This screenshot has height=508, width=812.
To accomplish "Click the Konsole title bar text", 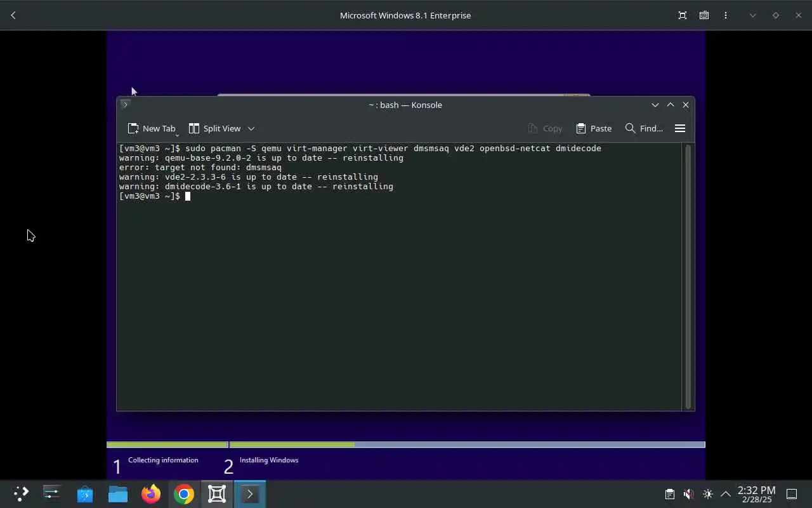I will [x=405, y=105].
